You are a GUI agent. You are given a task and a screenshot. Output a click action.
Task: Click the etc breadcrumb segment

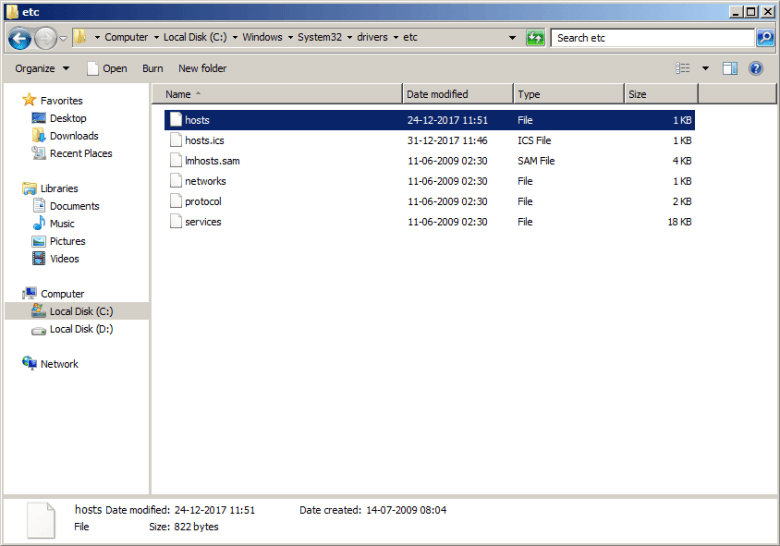click(x=410, y=37)
